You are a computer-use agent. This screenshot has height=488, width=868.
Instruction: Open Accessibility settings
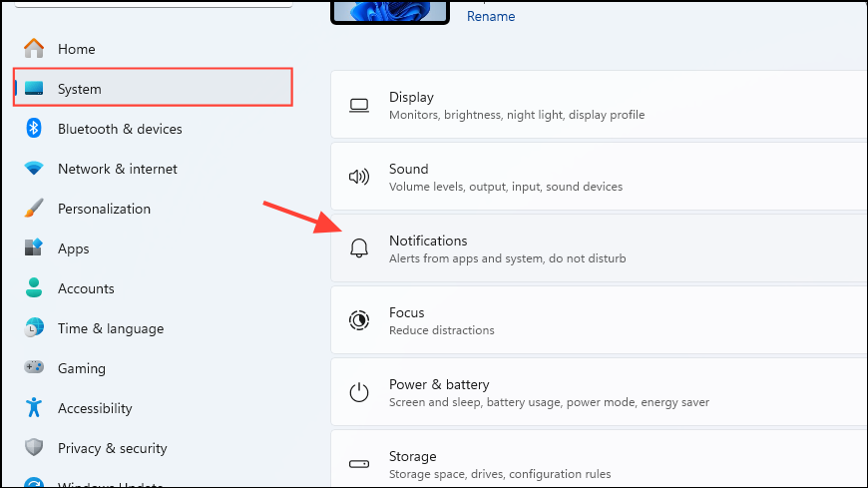point(153,408)
